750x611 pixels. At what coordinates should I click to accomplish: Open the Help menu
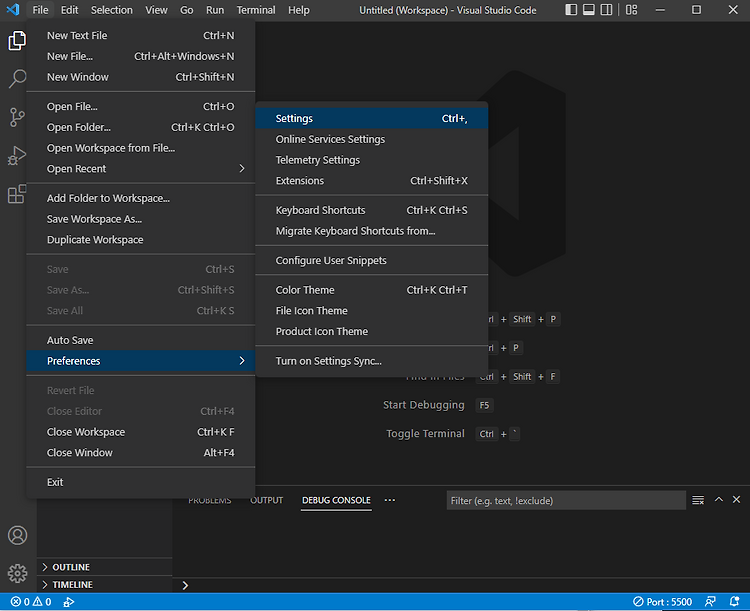298,10
